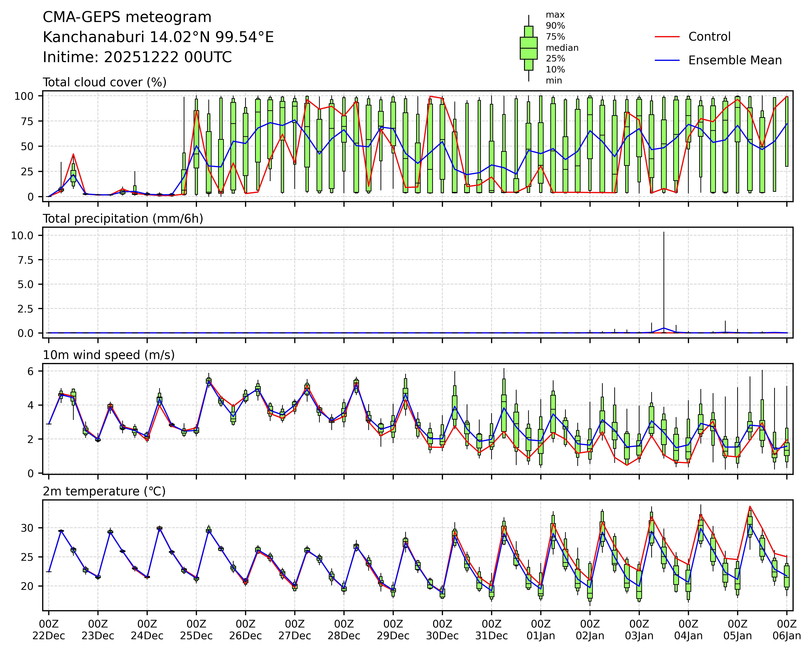Screen dimensions: 812x652
Task: Click the 'Control' legend label
Action: point(709,37)
